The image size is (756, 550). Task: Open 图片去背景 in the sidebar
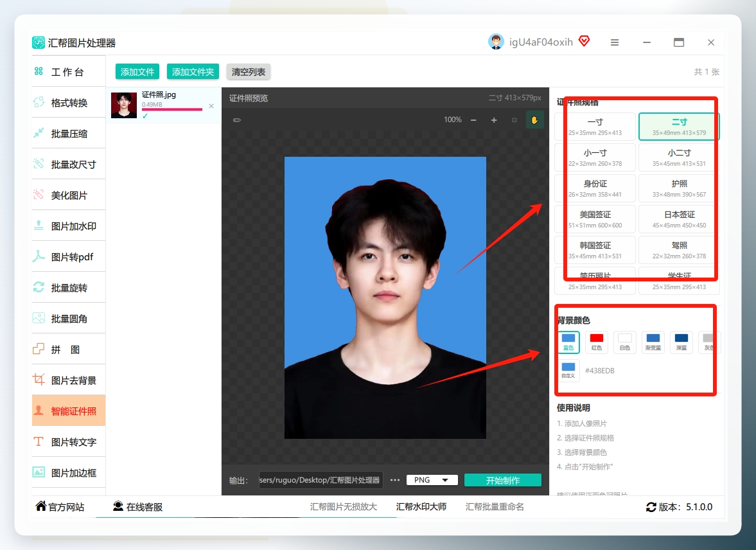coord(69,380)
